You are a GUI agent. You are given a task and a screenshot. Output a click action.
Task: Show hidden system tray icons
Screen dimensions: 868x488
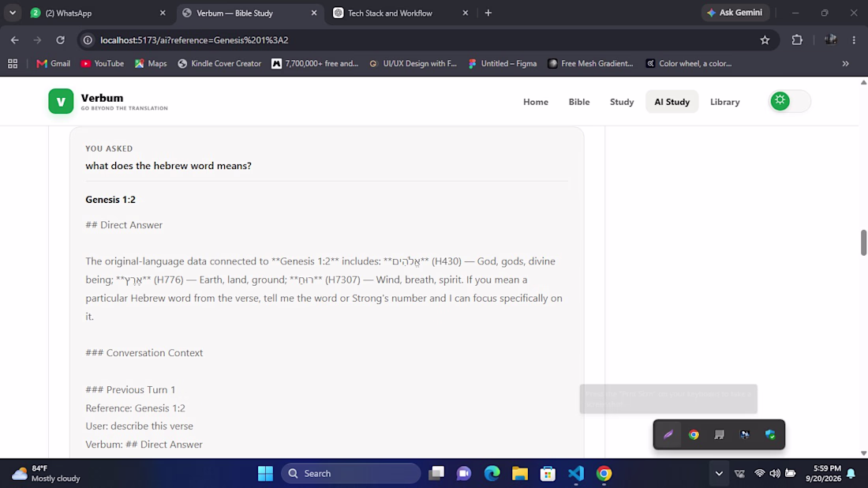tap(719, 474)
